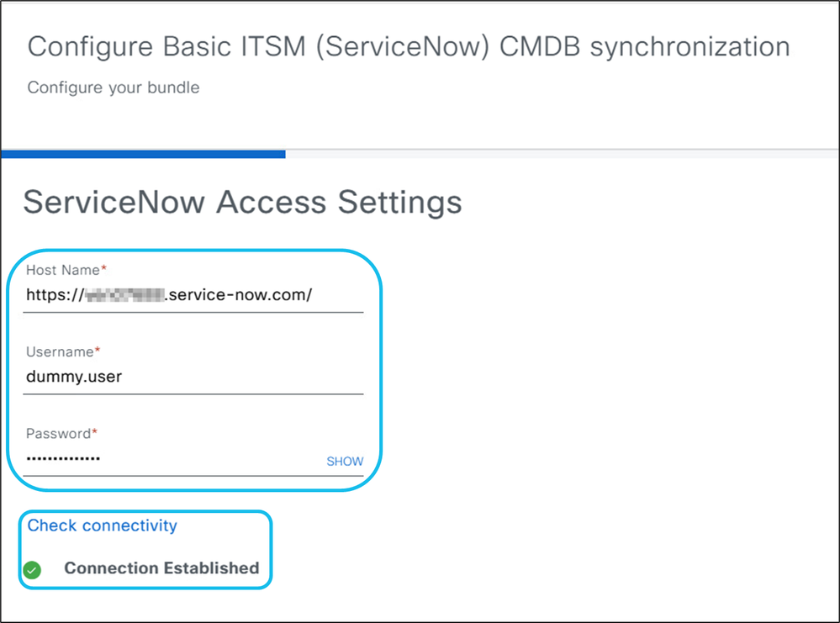Reveal the password with the SHOW link
840x623 pixels.
[x=345, y=462]
